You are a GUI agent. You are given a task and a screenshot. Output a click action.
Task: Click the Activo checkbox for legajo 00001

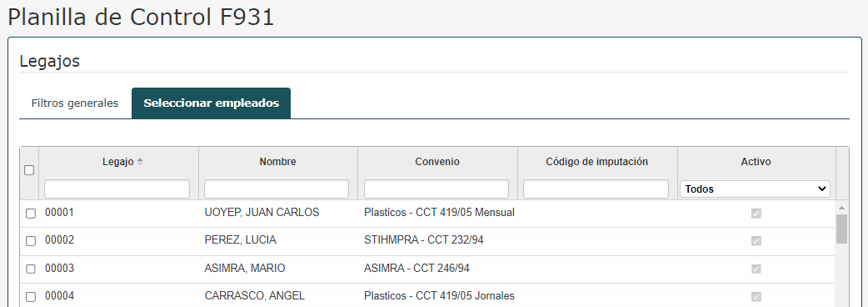coord(756,214)
